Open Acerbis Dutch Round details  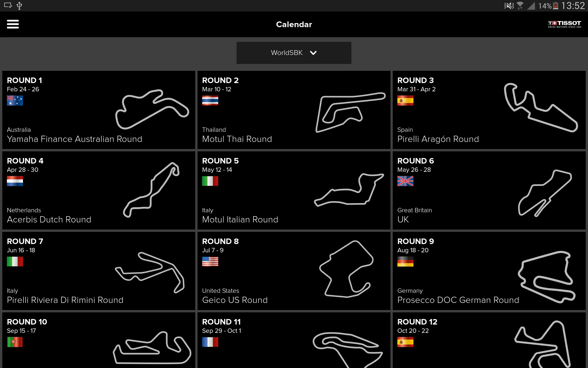tap(49, 219)
